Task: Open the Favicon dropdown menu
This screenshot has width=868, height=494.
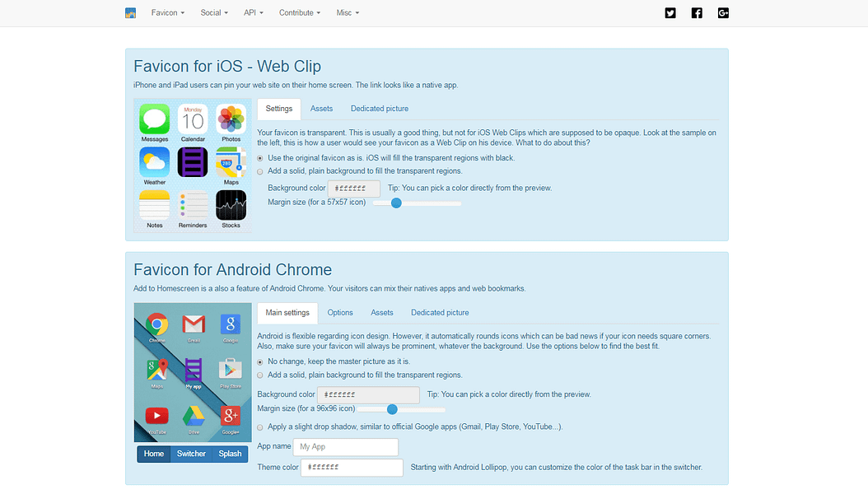Action: 167,12
